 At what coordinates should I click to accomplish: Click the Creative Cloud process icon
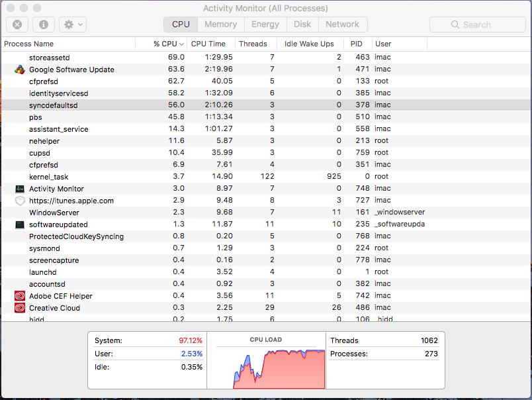click(20, 308)
